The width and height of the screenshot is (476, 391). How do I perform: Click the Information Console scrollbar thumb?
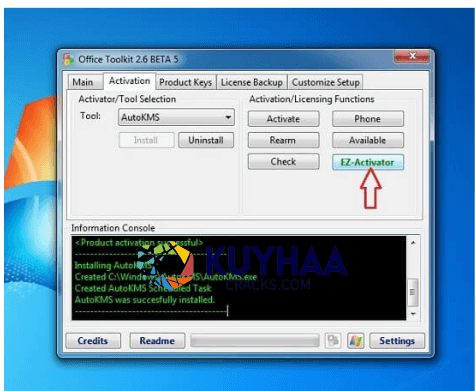tap(413, 292)
